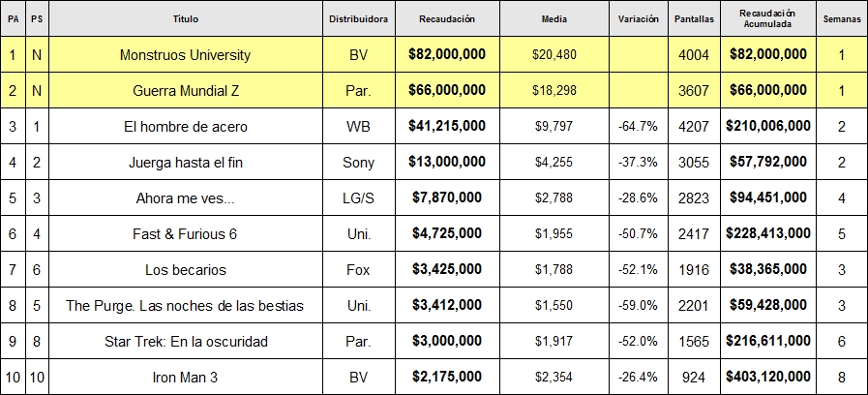Select the Semanas column header
This screenshot has height=395, width=868.
[842, 18]
